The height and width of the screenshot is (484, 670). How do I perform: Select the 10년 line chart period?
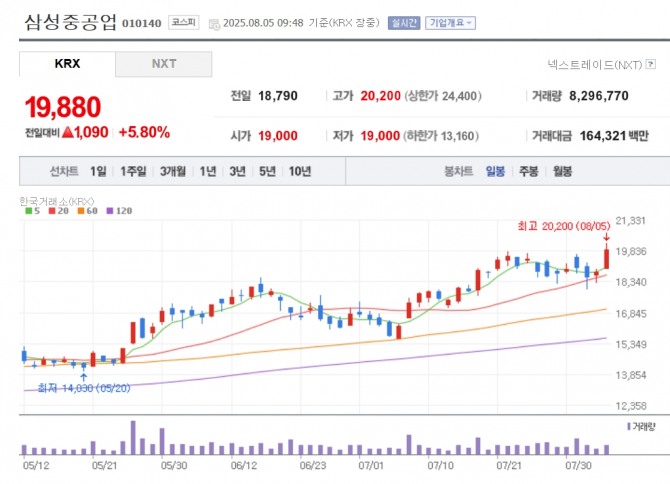click(300, 171)
